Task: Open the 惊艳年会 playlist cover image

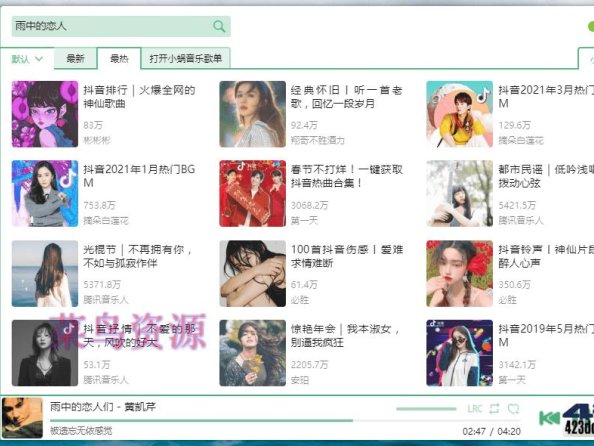Action: [x=252, y=353]
